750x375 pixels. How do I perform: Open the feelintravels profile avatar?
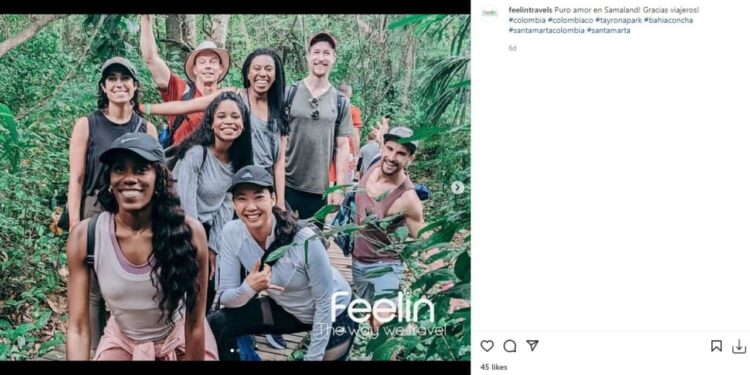pyautogui.click(x=489, y=13)
